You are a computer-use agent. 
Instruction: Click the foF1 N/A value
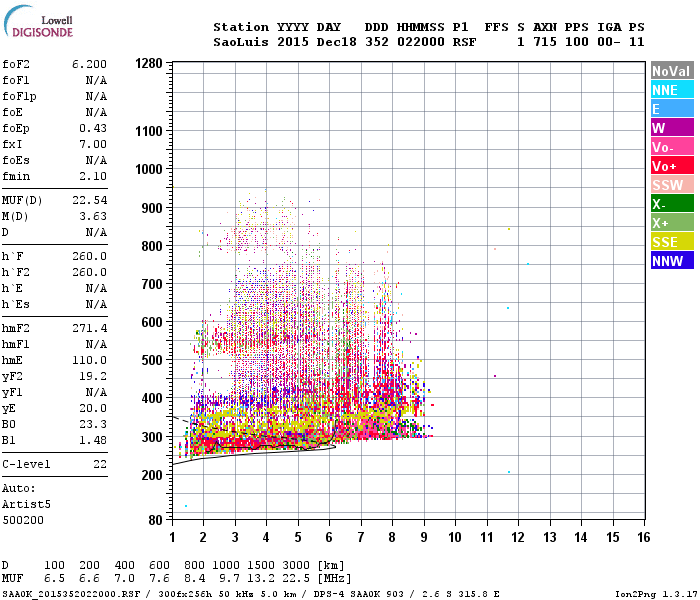coord(96,80)
